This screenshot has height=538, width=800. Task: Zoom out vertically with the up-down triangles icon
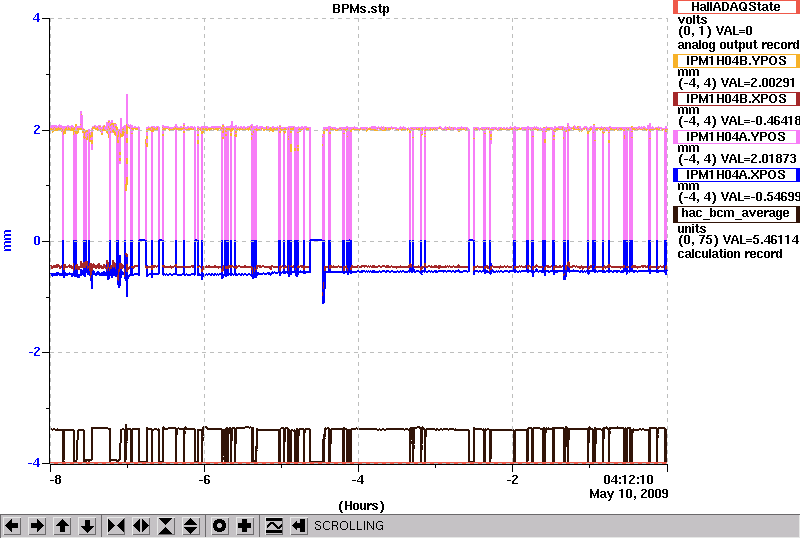[x=191, y=526]
